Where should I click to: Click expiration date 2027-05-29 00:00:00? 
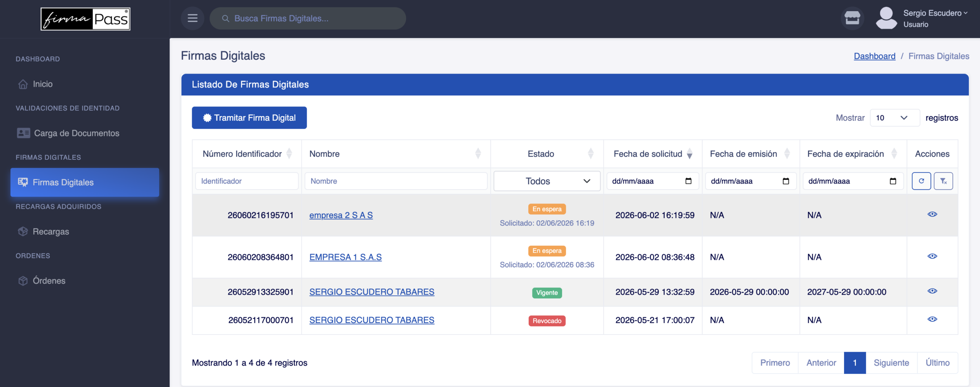coord(847,292)
